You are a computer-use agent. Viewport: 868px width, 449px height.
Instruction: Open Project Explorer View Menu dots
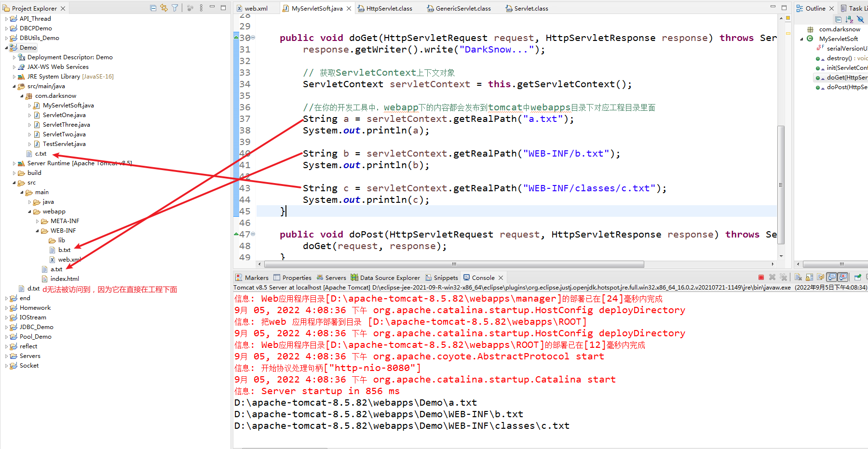click(x=201, y=8)
